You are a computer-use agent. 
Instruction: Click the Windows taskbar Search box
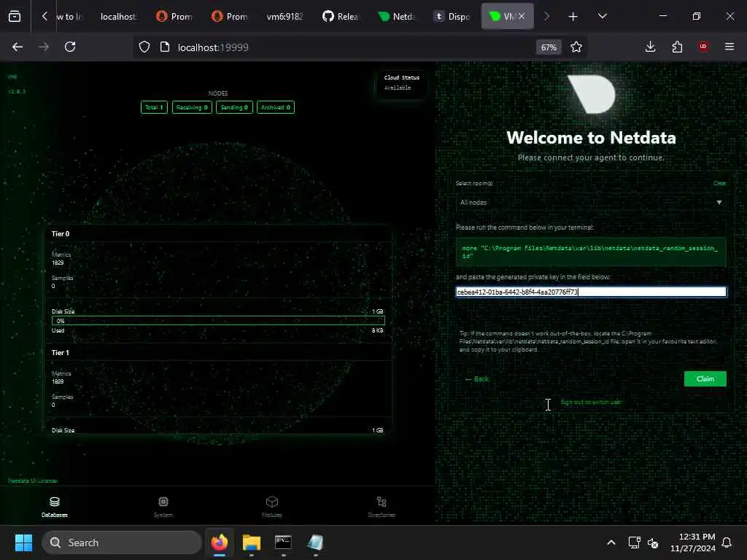click(x=122, y=542)
